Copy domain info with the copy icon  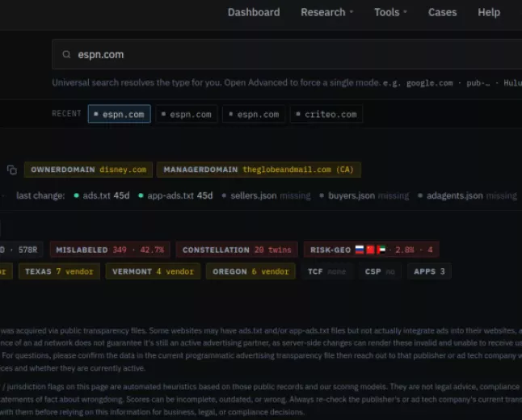[x=12, y=170]
